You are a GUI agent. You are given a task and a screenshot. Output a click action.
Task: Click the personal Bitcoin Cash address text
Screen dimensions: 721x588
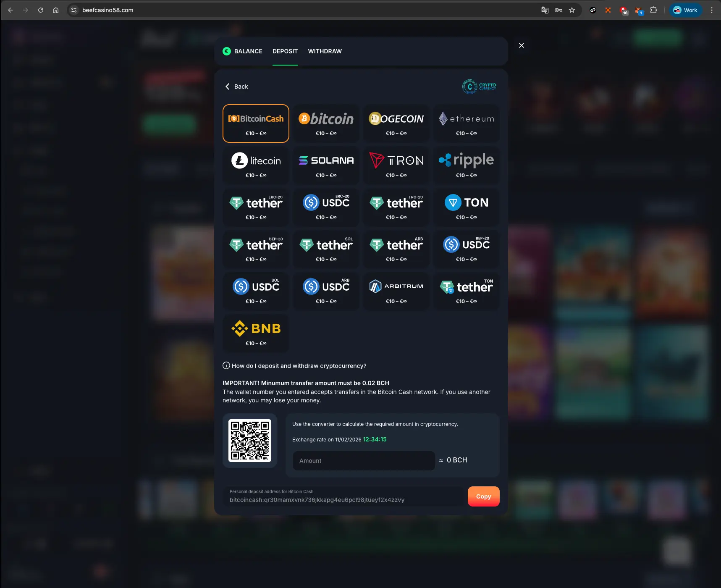[x=317, y=500]
